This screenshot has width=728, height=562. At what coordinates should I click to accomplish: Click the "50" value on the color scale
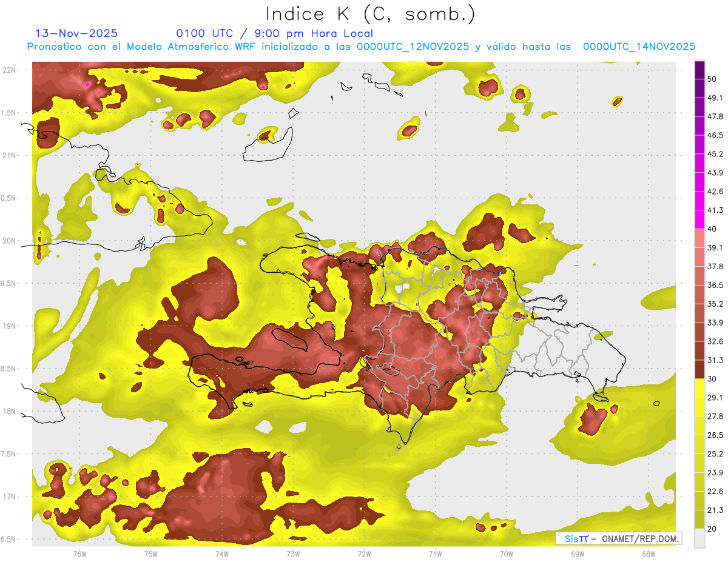(x=712, y=79)
